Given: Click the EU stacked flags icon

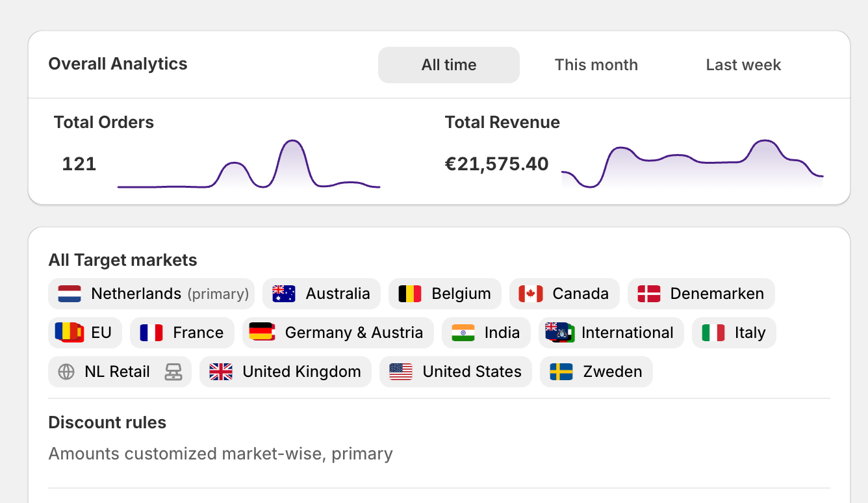Looking at the screenshot, I should 70,333.
